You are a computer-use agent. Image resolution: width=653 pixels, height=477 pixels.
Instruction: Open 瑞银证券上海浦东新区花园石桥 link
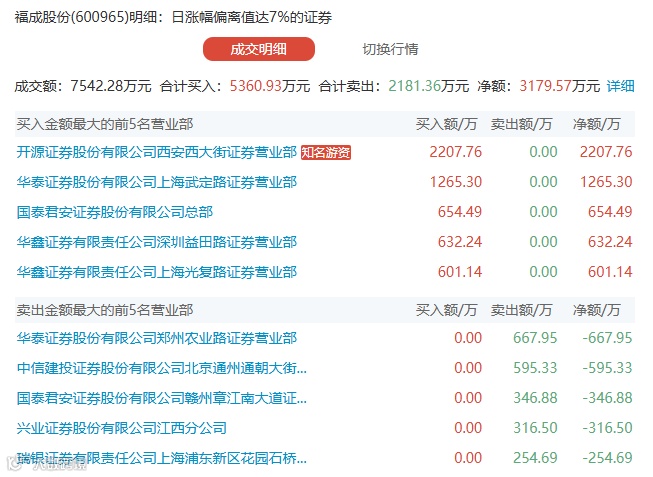tap(162, 458)
